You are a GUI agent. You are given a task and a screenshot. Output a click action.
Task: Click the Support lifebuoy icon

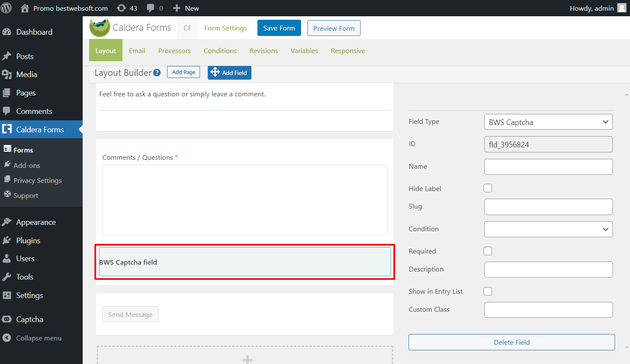(7, 194)
